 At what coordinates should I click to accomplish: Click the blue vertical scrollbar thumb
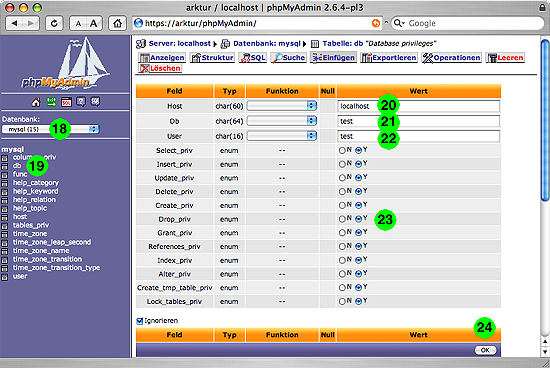click(545, 120)
